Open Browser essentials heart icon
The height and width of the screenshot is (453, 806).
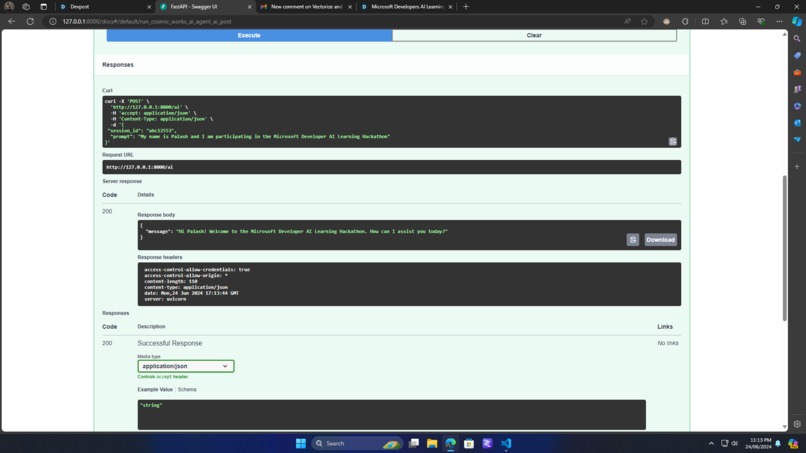tap(761, 22)
